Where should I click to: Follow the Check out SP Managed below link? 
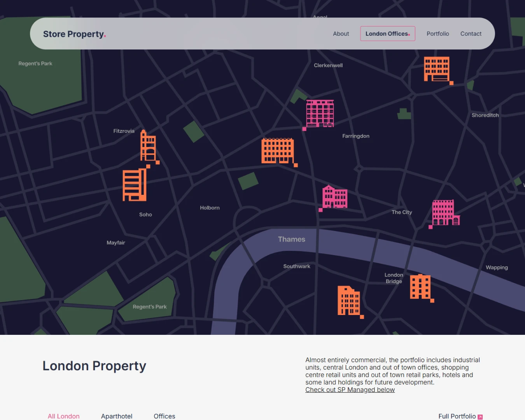pos(350,390)
